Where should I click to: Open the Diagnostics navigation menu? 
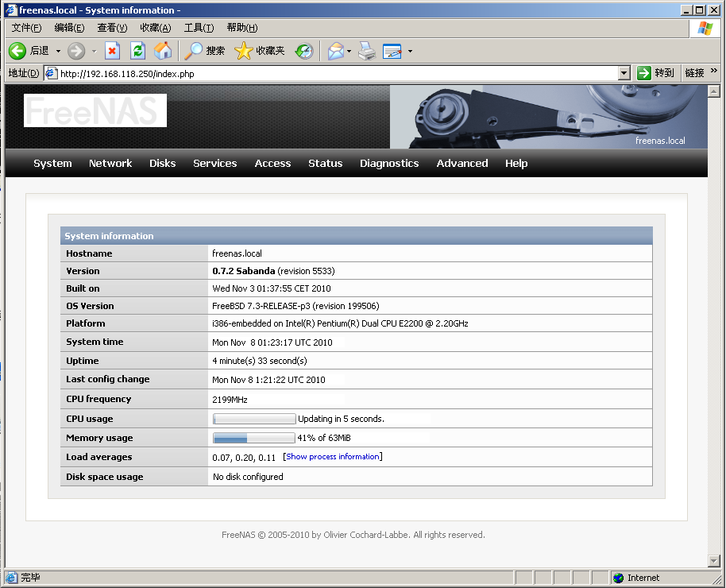[389, 163]
